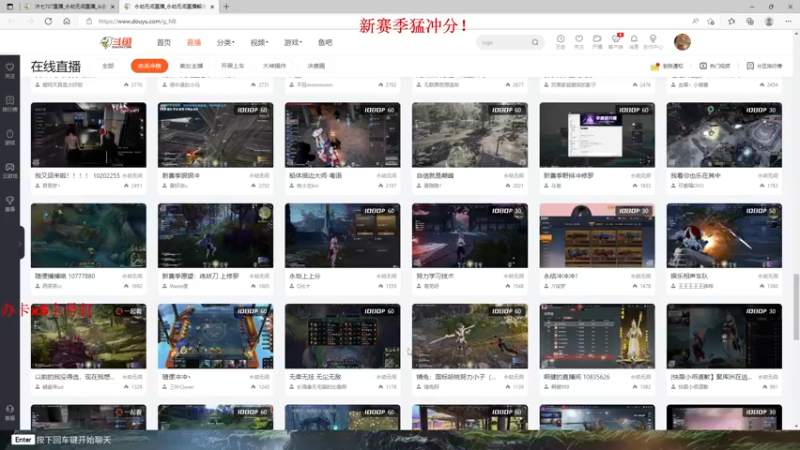This screenshot has width=800, height=450.
Task: Click stream title 新赛季愿望:练妖刀 上修罗
Action: click(201, 276)
